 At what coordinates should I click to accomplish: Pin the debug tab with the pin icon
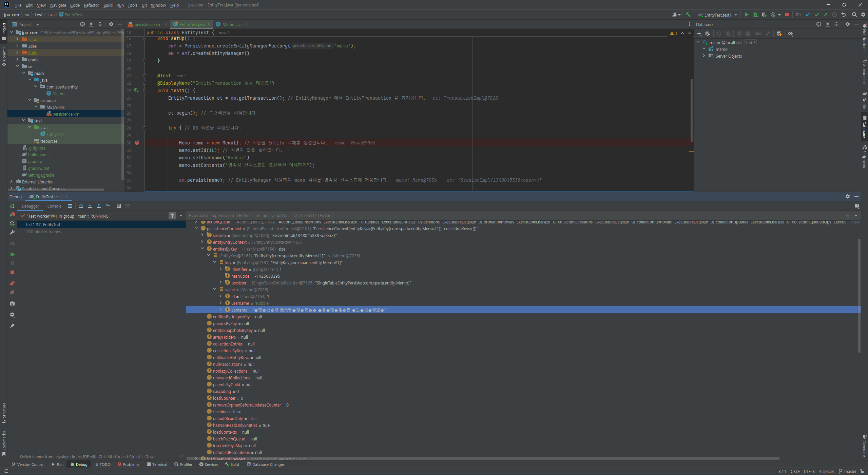pos(12,326)
